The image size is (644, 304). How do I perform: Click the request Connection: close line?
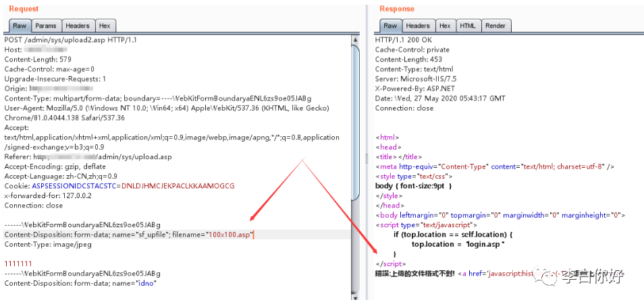[33, 206]
